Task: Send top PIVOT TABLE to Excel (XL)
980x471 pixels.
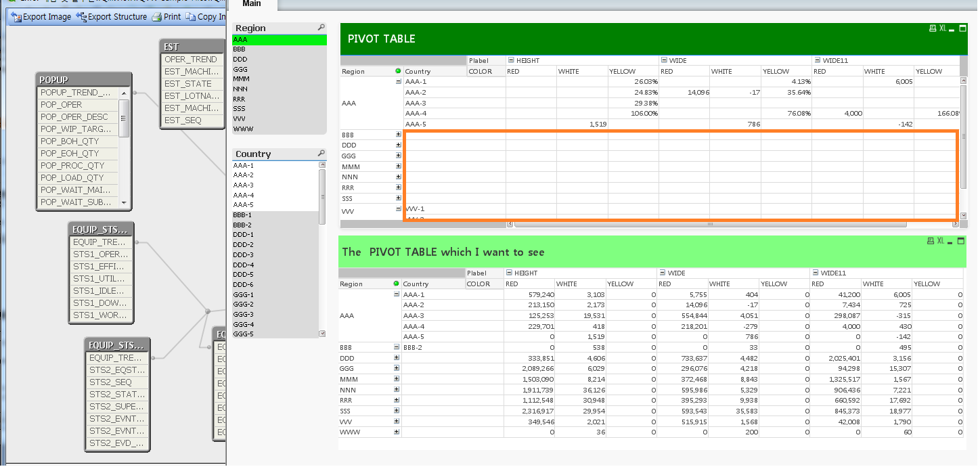Action: (943, 28)
